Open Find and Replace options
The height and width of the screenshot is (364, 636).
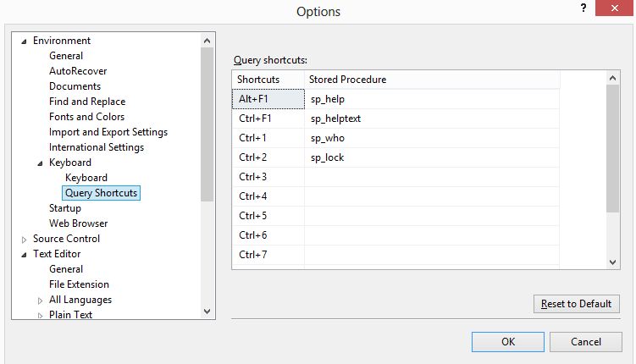(87, 102)
